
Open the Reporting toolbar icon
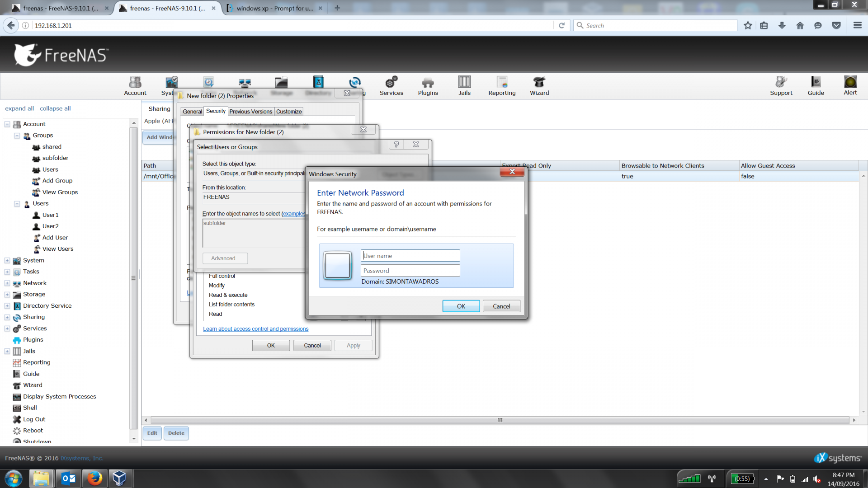502,86
